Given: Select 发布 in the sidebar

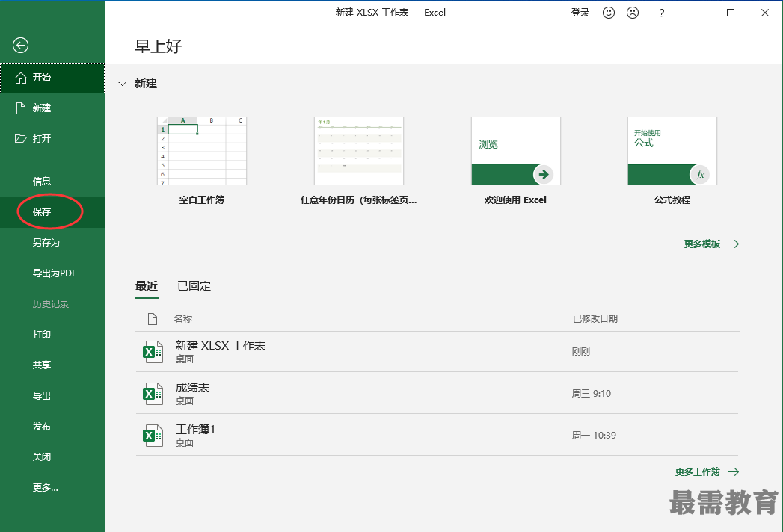Looking at the screenshot, I should coord(52,427).
